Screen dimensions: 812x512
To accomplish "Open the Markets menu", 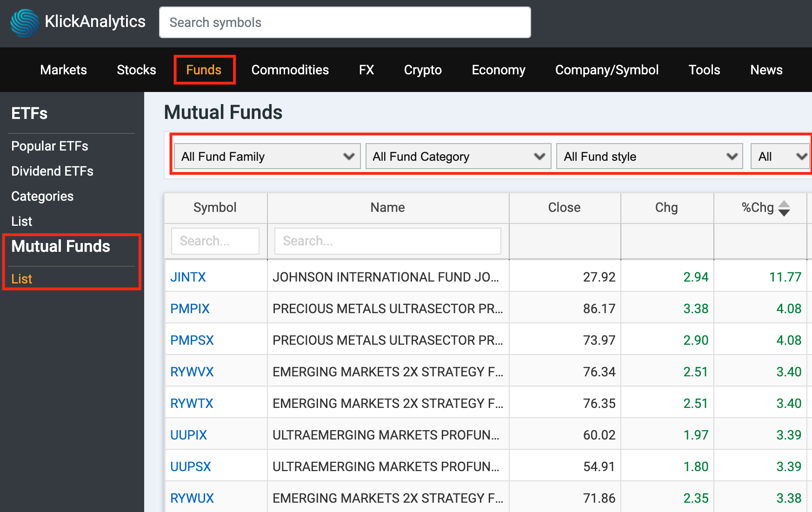I will 64,70.
